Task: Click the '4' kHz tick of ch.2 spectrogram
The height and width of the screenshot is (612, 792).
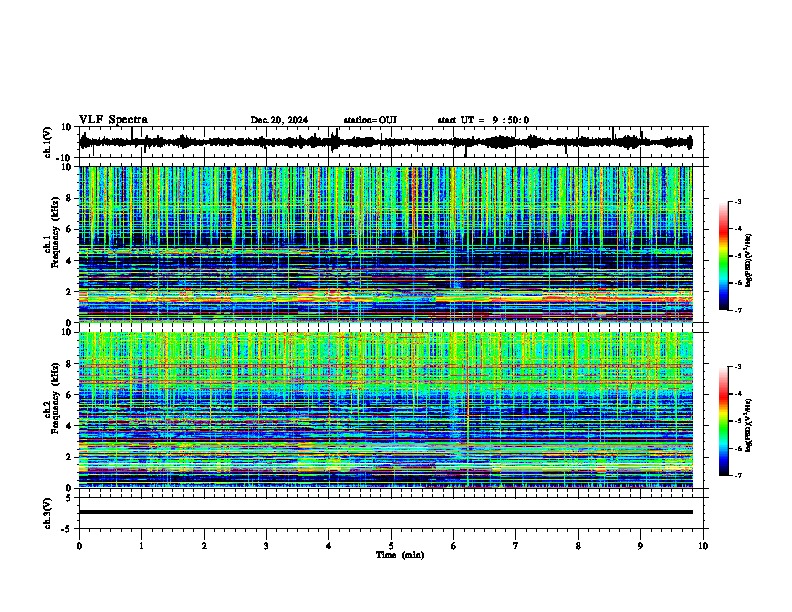Action: [x=70, y=426]
